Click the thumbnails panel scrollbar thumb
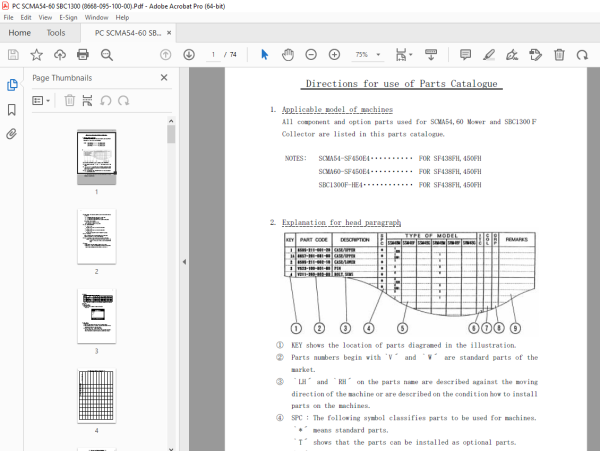The height and width of the screenshot is (451, 600). [x=171, y=134]
